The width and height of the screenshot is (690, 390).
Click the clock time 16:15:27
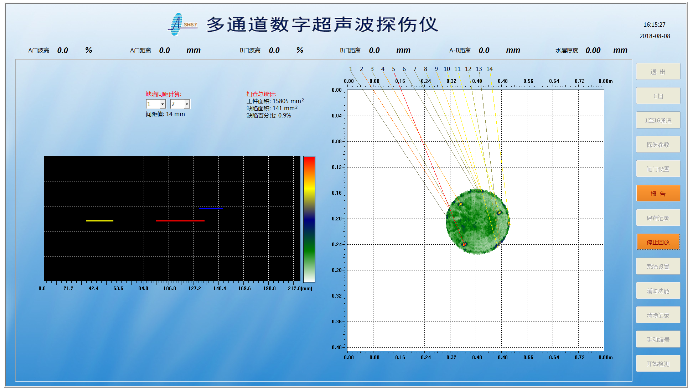pos(655,25)
